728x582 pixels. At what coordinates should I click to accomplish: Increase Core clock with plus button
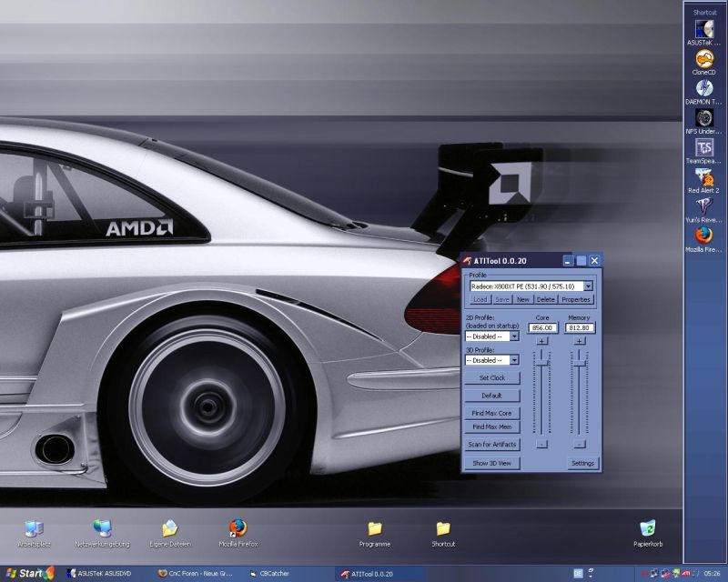click(x=541, y=341)
